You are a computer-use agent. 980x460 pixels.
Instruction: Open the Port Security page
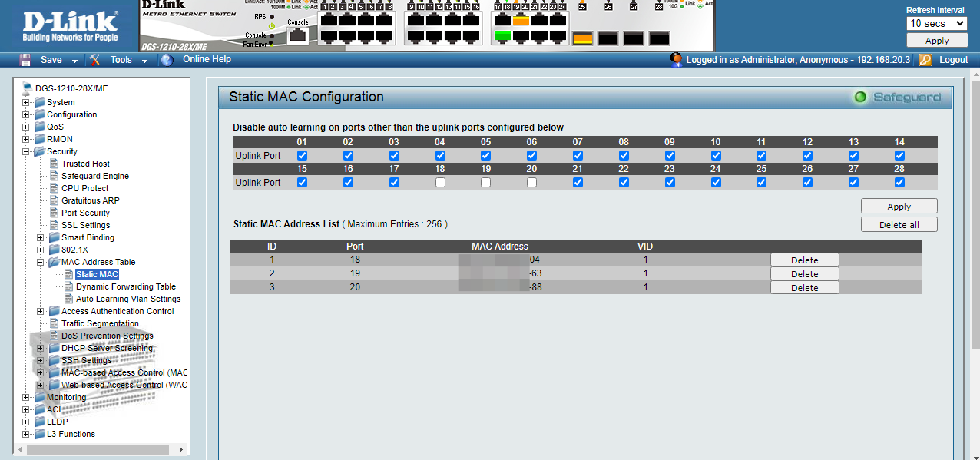click(85, 213)
